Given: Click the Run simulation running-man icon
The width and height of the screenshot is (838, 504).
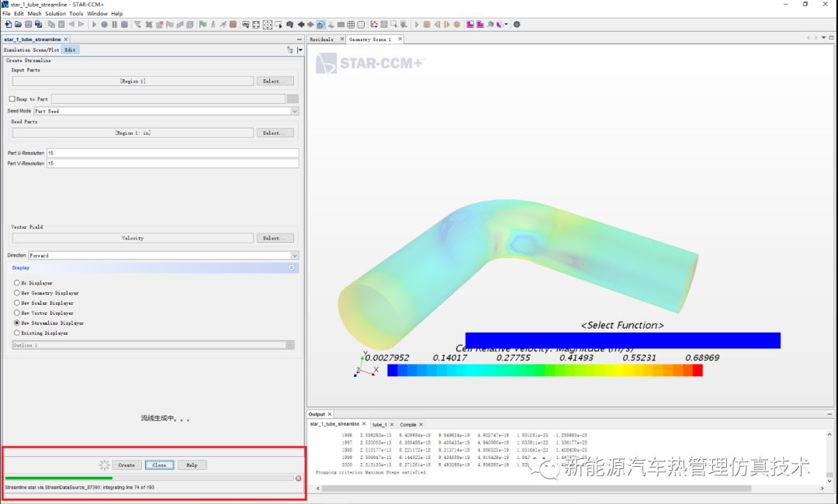Looking at the screenshot, I should click(223, 24).
